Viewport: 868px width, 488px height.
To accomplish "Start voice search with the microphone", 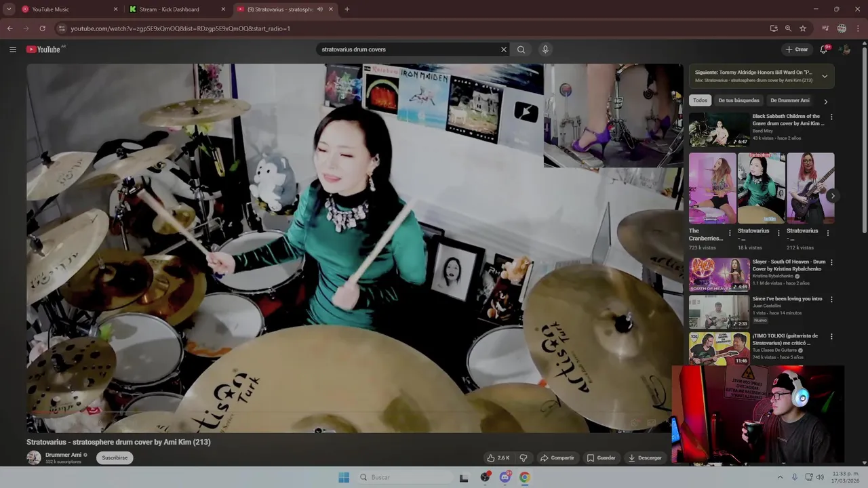I will (545, 49).
